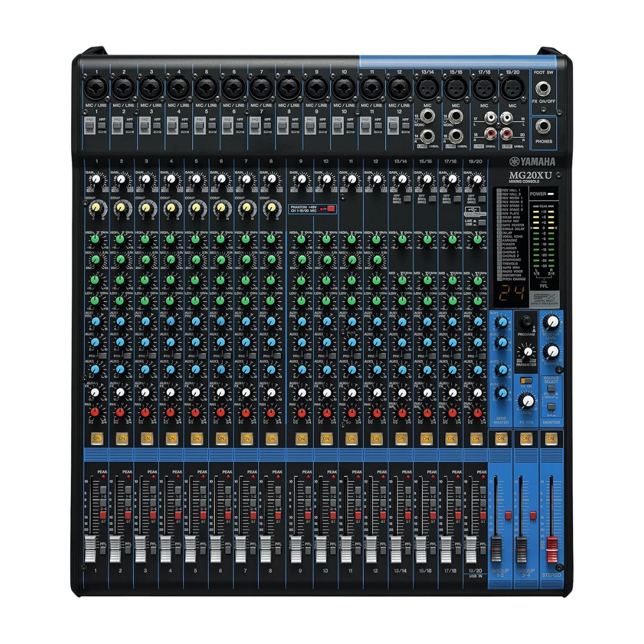The height and width of the screenshot is (644, 644).
Task: Toggle the PHANTOM +48V switch
Action: [330, 209]
